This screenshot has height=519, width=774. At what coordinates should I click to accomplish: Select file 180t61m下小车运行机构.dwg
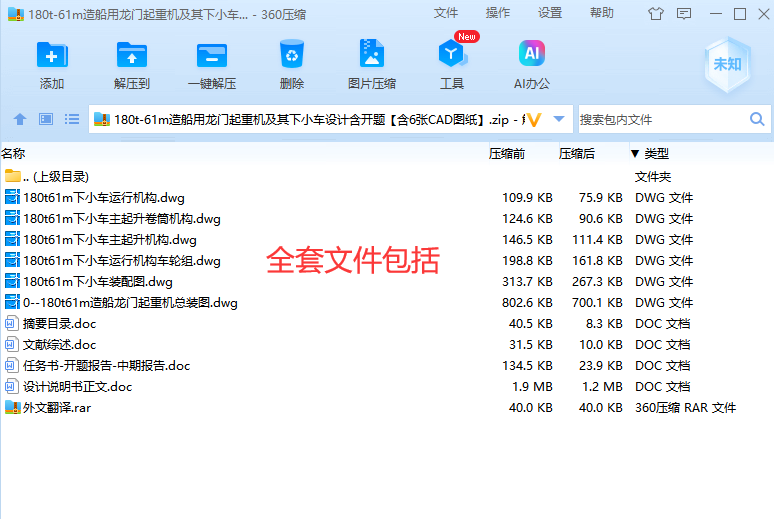(387, 198)
